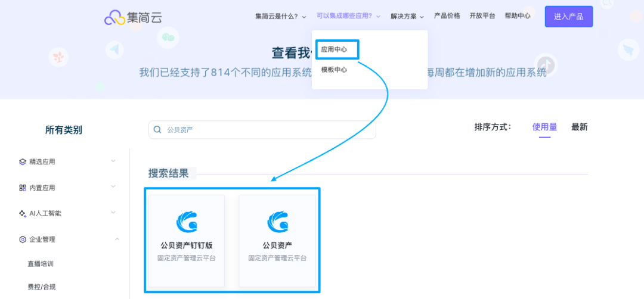The height and width of the screenshot is (299, 644).
Task: Open the 产品价格 page
Action: click(447, 16)
